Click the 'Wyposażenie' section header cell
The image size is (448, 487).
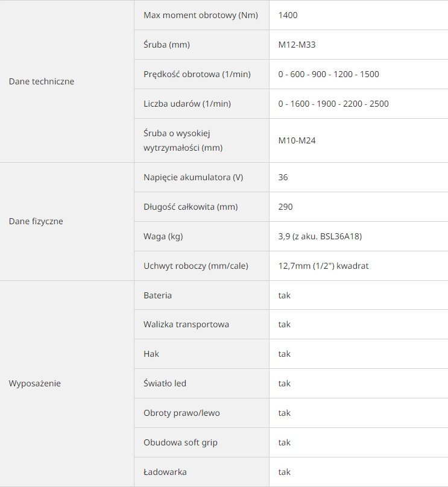pyautogui.click(x=35, y=383)
